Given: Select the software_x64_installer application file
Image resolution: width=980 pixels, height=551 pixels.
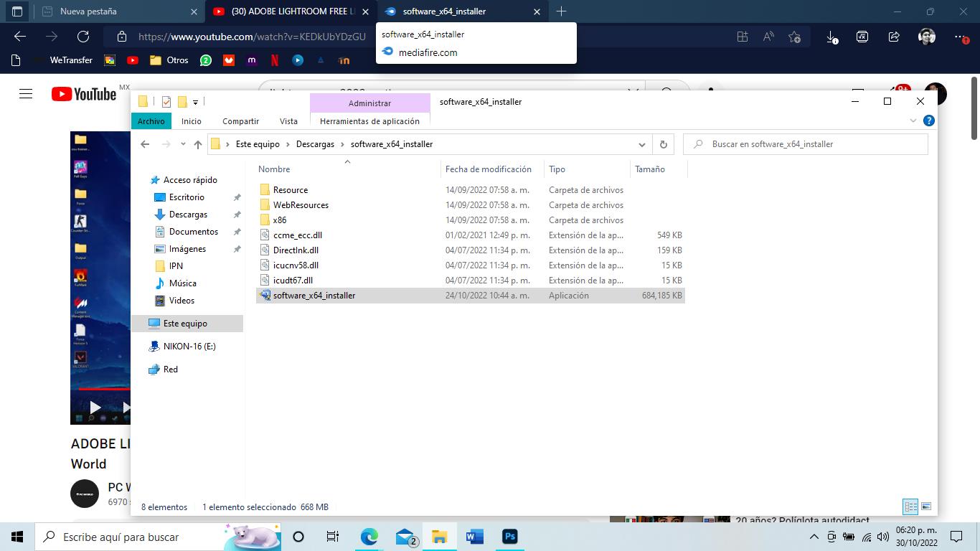Looking at the screenshot, I should point(314,296).
